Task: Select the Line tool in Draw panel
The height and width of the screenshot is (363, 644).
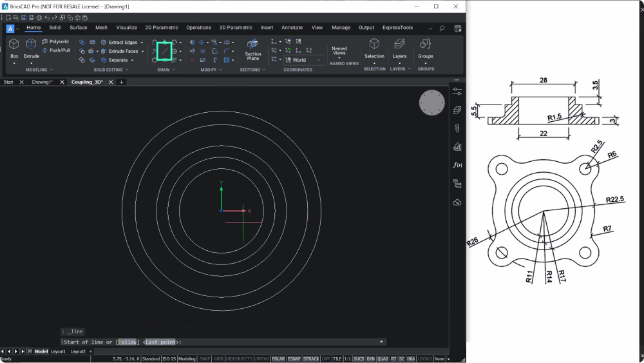Action: pyautogui.click(x=164, y=52)
